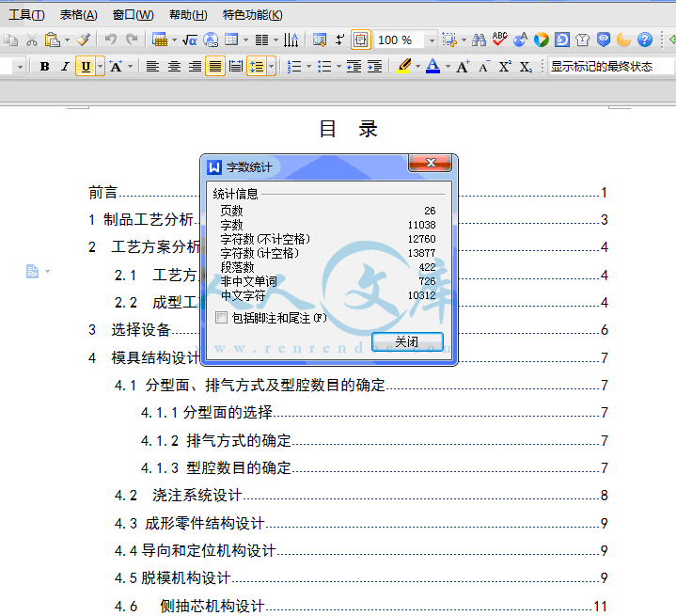Open the paste options dropdown arrow

[67, 40]
